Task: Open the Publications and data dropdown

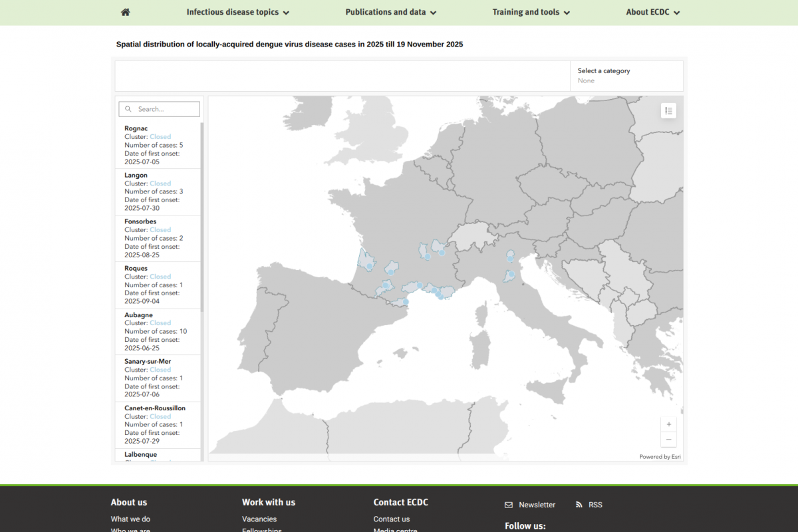Action: click(390, 12)
